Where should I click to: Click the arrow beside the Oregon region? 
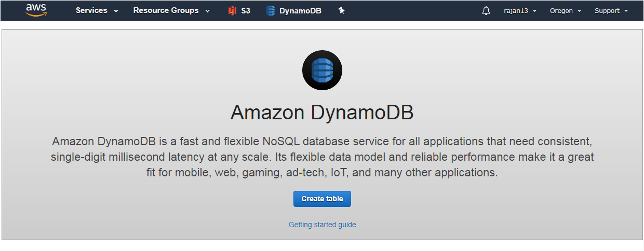coord(579,11)
